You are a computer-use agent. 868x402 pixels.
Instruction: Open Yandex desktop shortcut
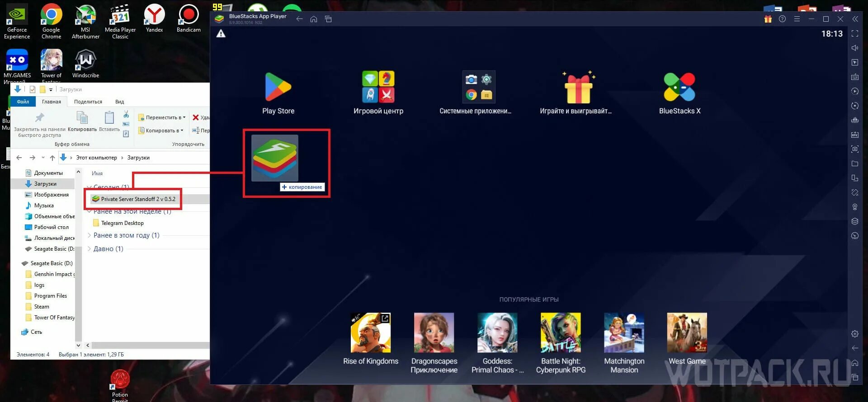(x=154, y=18)
